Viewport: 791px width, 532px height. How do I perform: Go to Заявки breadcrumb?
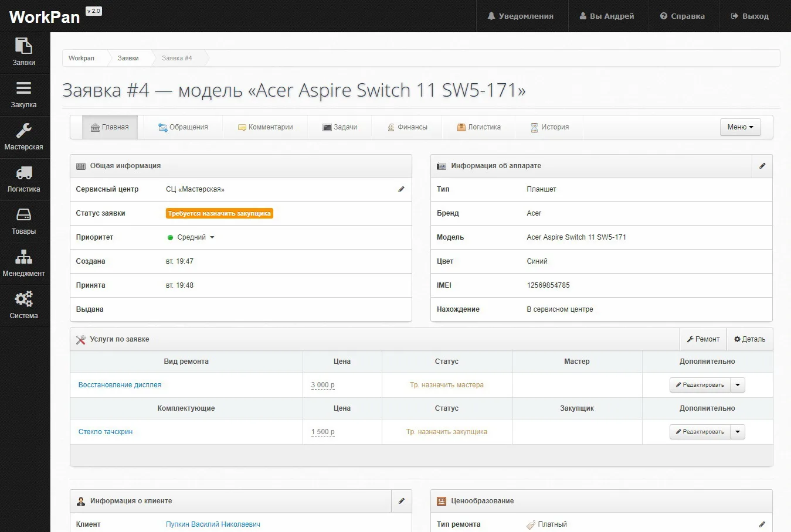128,58
